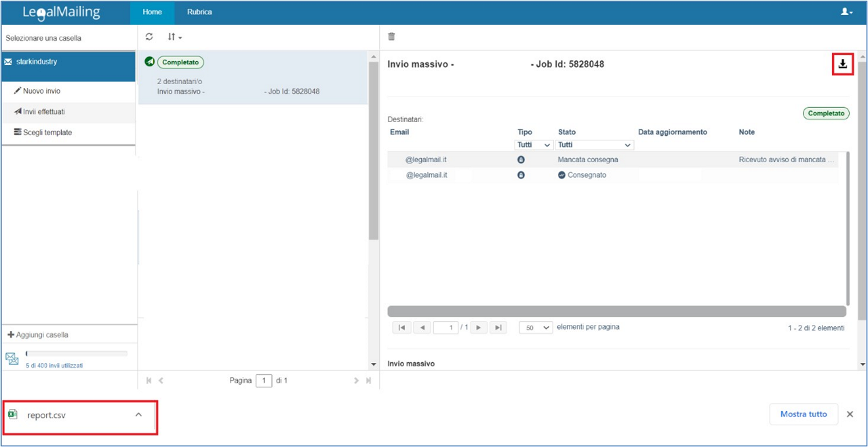Go to the first page of recipients
868x447 pixels.
pos(401,328)
